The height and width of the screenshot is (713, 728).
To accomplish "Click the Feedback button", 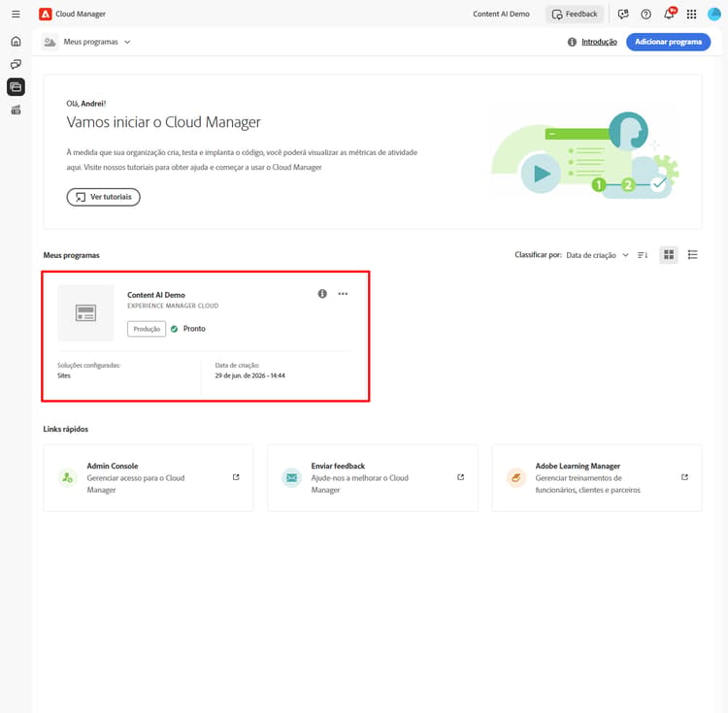I will pyautogui.click(x=575, y=14).
